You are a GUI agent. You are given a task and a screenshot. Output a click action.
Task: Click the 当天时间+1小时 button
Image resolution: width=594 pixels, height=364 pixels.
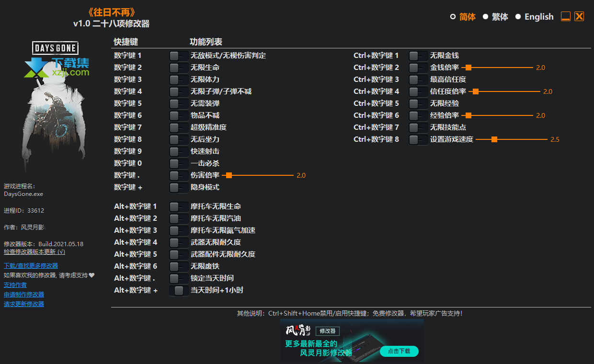179,290
